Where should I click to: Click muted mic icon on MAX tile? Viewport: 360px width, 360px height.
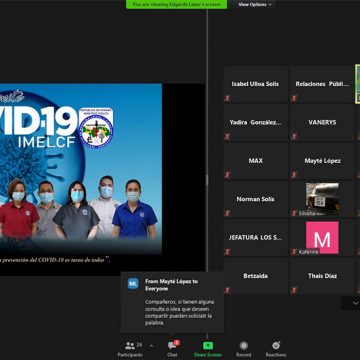(227, 175)
